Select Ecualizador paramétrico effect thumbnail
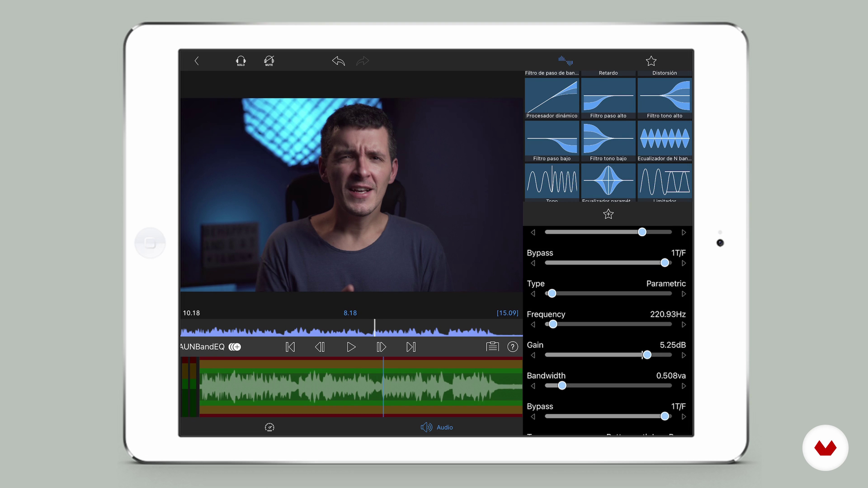Screen dimensions: 868x488 608,183
